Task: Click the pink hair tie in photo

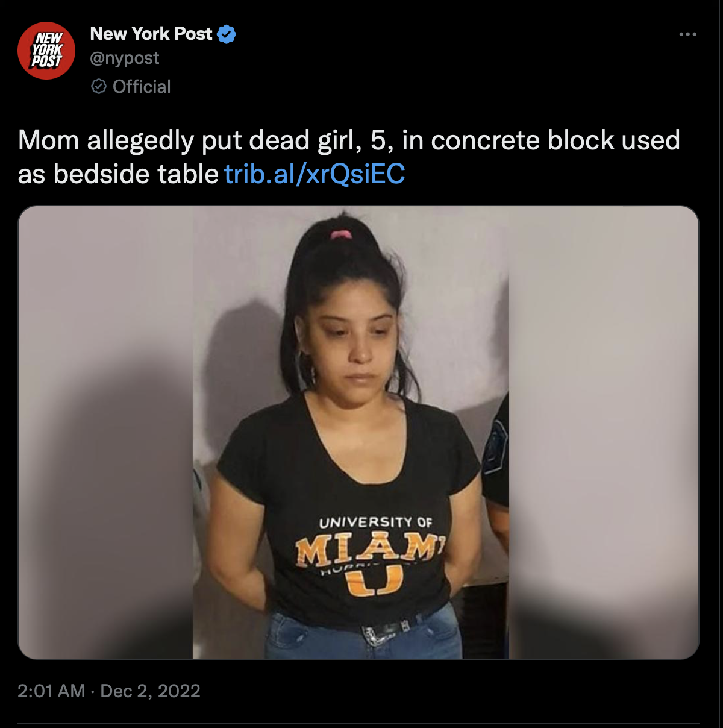Action: click(x=341, y=234)
